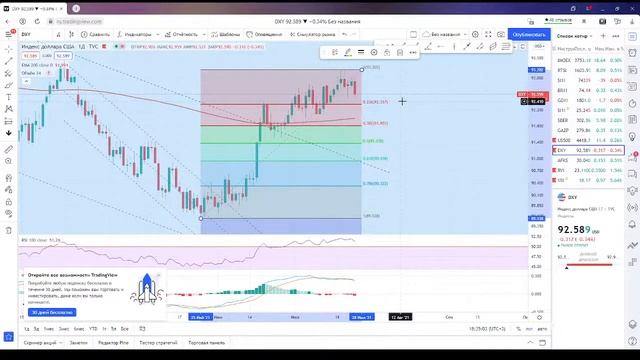Open Fibonacci drawing settings gear in floating toolbar
The image size is (640, 360).
click(x=374, y=52)
